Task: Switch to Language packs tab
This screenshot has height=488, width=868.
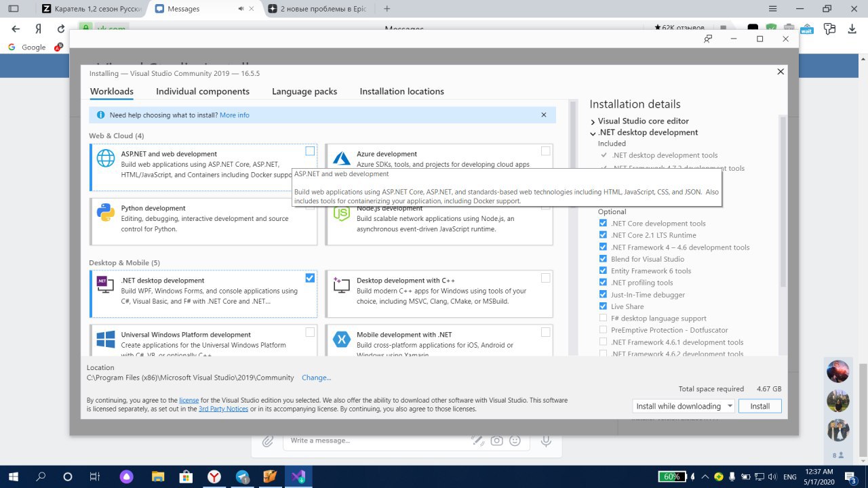Action: click(304, 91)
